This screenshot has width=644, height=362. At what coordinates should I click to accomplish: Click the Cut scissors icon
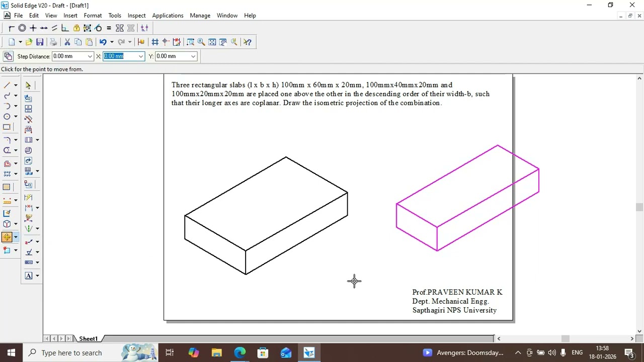coord(67,42)
